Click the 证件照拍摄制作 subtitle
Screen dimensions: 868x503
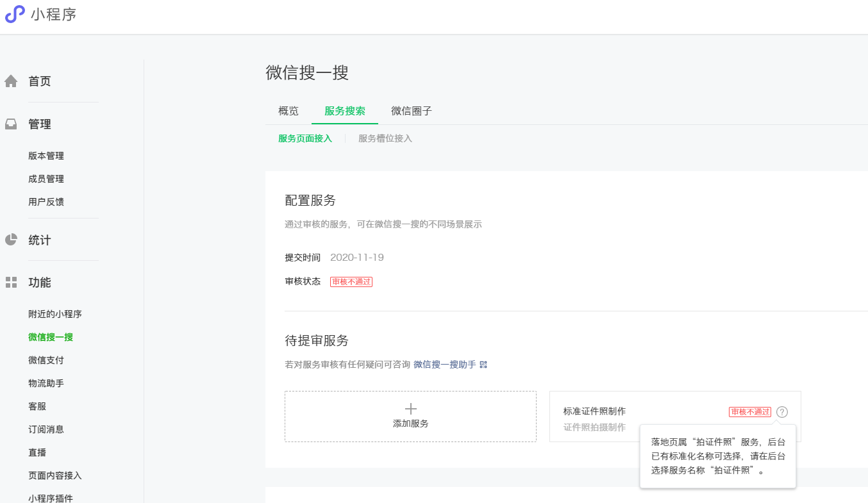tap(595, 427)
